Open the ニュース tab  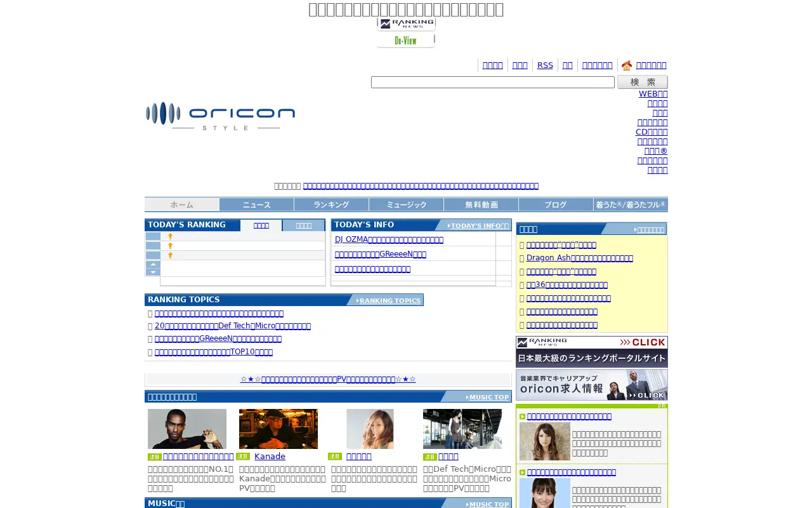257,204
